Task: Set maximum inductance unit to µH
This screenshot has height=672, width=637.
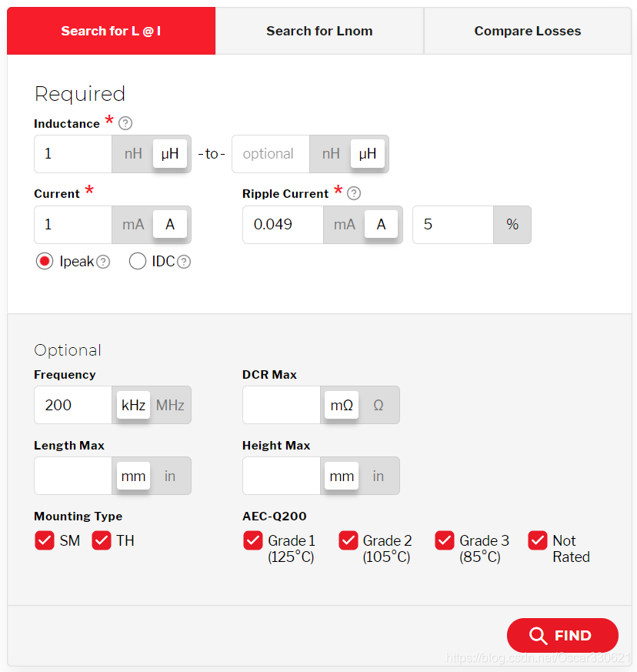Action: (368, 154)
